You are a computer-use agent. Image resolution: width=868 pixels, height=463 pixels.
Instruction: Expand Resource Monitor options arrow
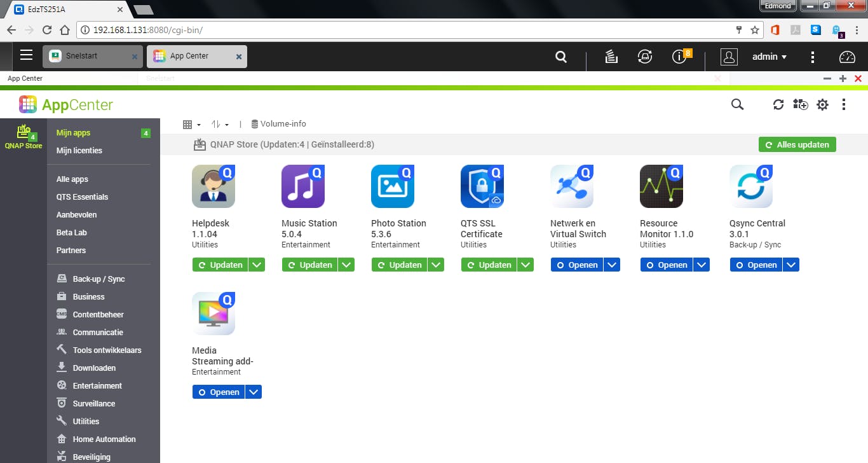pos(702,265)
